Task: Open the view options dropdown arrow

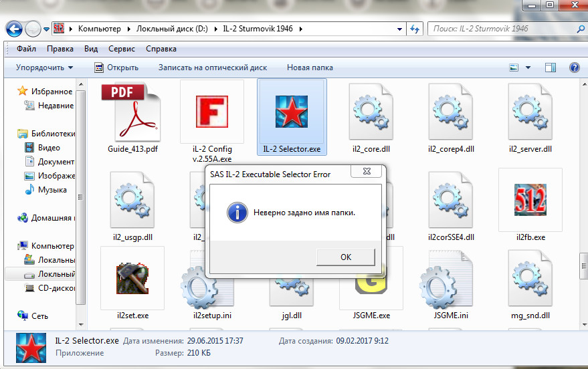Action: (x=528, y=68)
